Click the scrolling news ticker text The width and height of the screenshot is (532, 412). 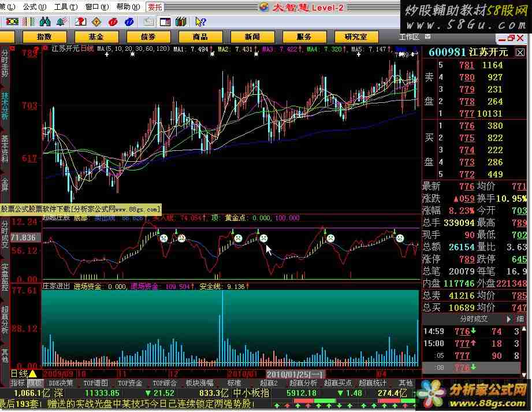127,404
